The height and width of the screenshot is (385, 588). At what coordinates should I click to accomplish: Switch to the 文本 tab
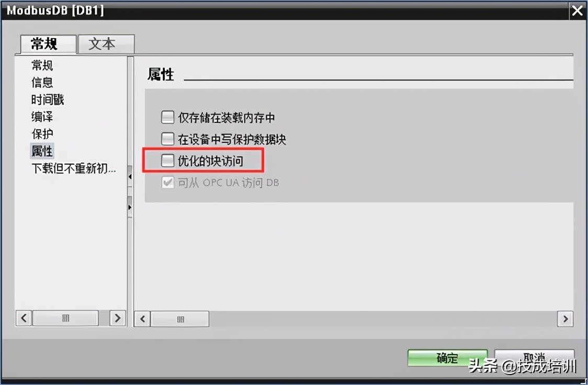coord(106,44)
